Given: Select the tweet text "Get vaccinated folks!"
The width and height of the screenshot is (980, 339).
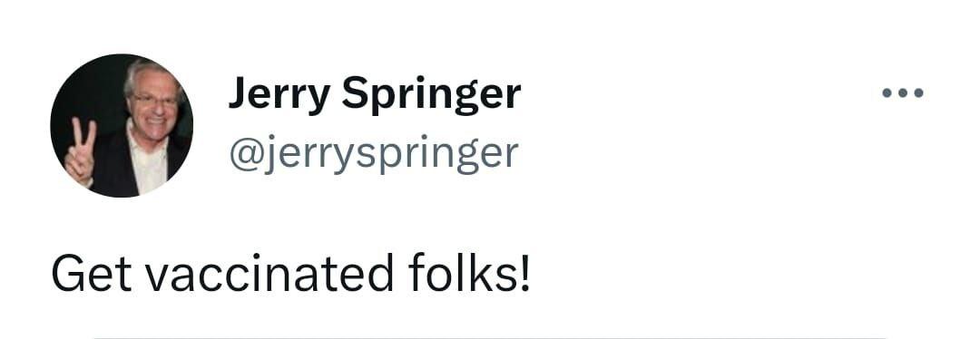Looking at the screenshot, I should (290, 274).
